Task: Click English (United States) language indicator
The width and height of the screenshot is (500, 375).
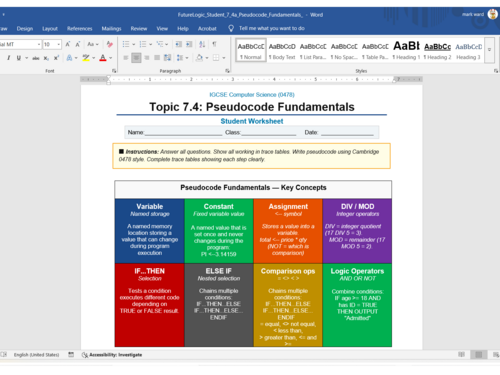Action: click(x=36, y=355)
